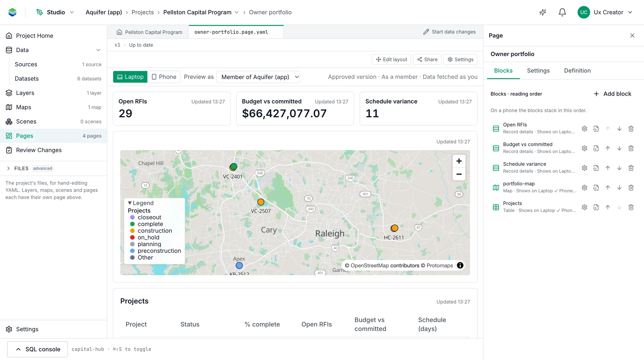Expand Pellston Capital Program breadcrumb dropdown
This screenshot has width=644, height=360.
[236, 12]
